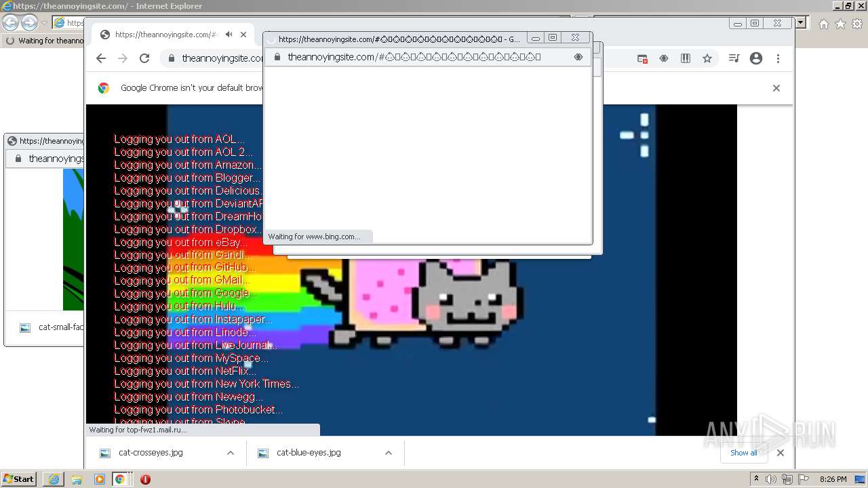Expand cat-blue-eyes.jpg download options
The height and width of the screenshot is (488, 868).
(x=389, y=453)
